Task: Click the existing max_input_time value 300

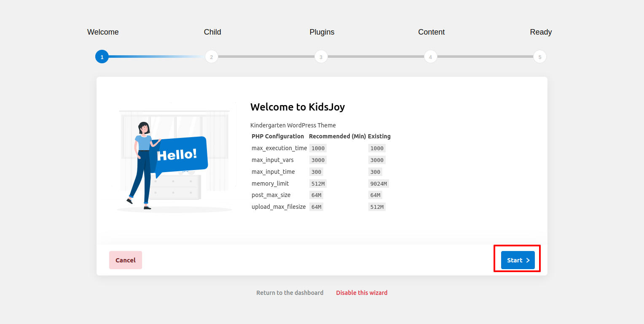Action: [x=376, y=172]
